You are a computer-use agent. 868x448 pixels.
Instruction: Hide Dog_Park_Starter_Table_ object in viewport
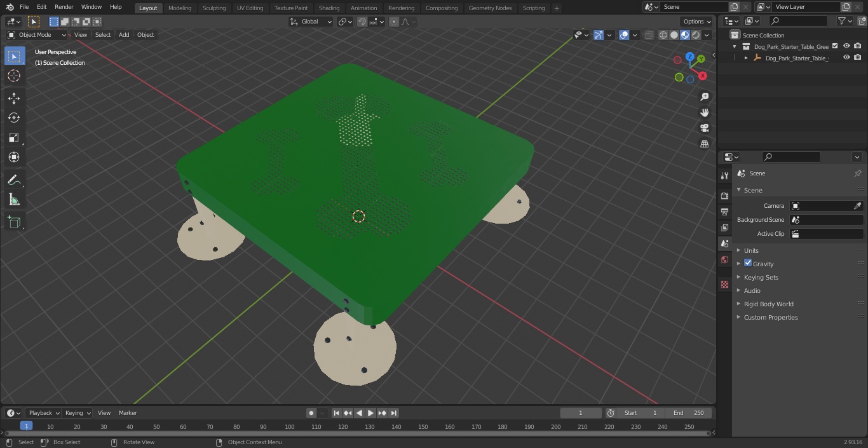pyautogui.click(x=846, y=58)
